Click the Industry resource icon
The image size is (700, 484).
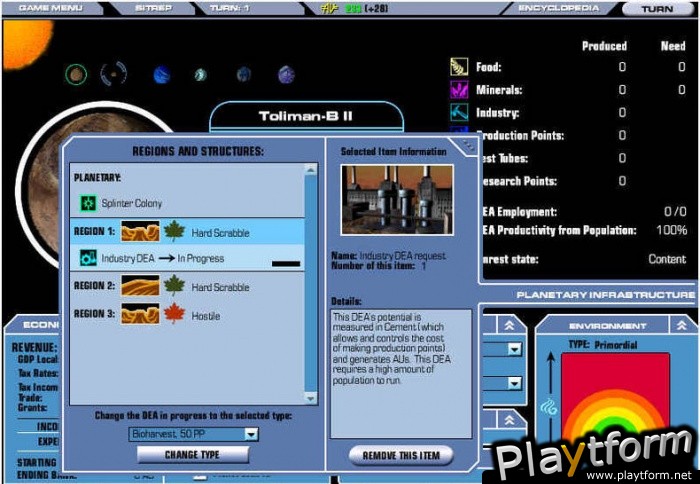tap(459, 112)
